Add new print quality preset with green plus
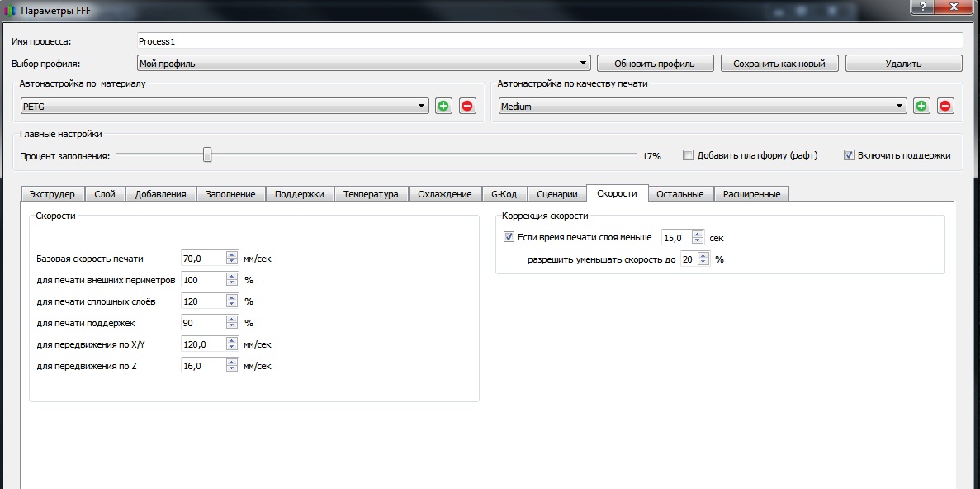Screen dimensions: 980x489 pyautogui.click(x=921, y=106)
